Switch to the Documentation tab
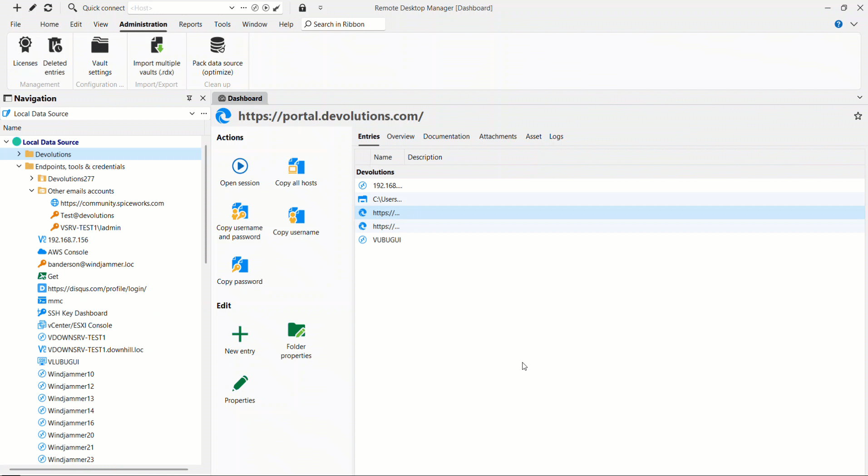Viewport: 868px width, 476px height. 446,136
